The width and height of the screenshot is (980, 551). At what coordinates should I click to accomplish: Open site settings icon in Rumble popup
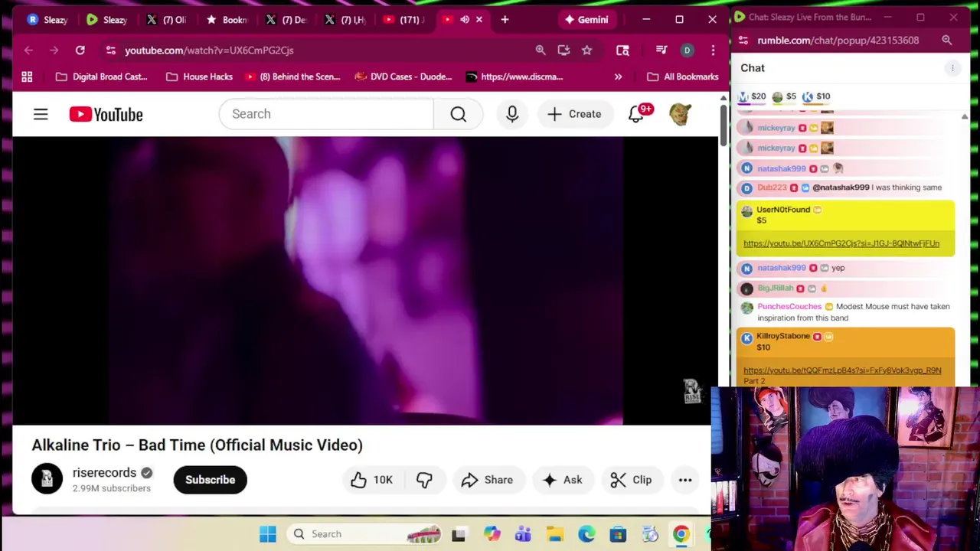pyautogui.click(x=743, y=40)
